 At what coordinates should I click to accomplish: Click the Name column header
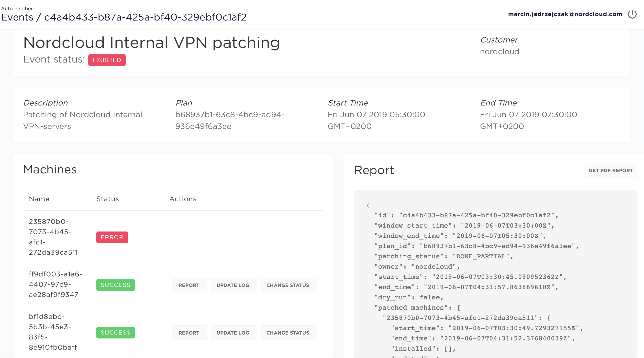pyautogui.click(x=39, y=199)
